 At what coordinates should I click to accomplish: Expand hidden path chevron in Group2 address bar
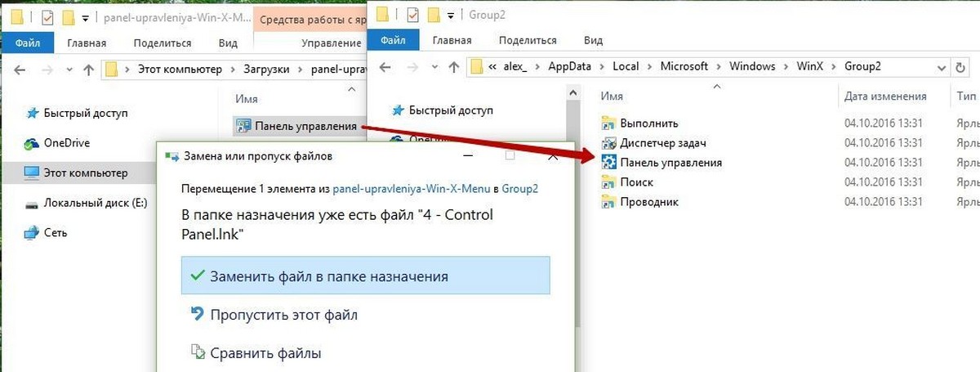click(x=493, y=67)
